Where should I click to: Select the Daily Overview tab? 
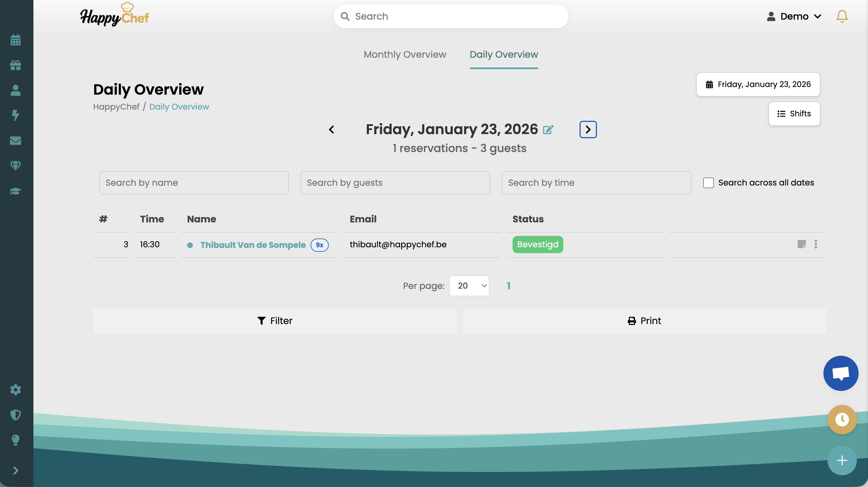tap(503, 54)
